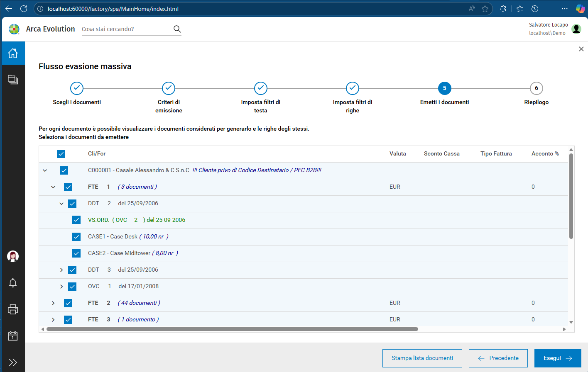Click the Arca Evolution logo icon
The width and height of the screenshot is (588, 372).
(x=14, y=29)
